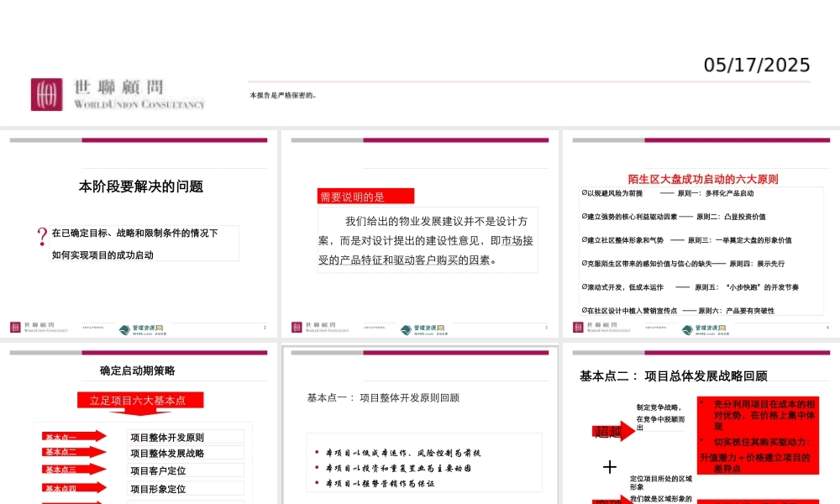This screenshot has height=504, width=840.
Task: Click the red question mark icon
Action: pyautogui.click(x=42, y=238)
